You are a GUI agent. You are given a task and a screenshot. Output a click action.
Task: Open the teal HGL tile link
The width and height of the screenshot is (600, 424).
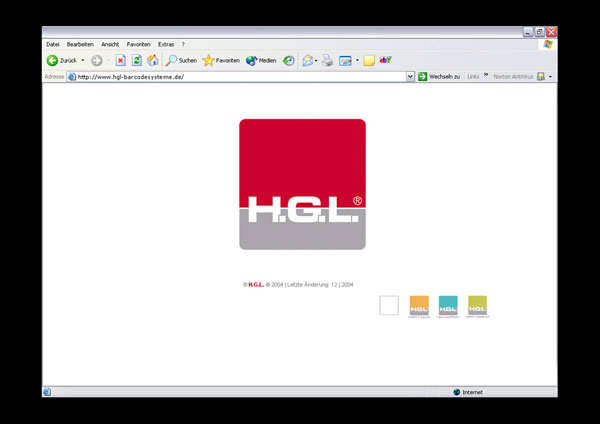click(448, 305)
